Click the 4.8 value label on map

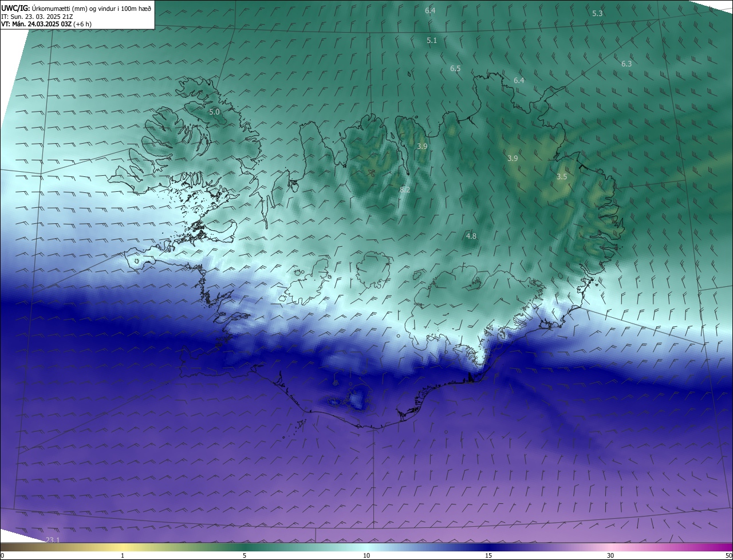[471, 236]
